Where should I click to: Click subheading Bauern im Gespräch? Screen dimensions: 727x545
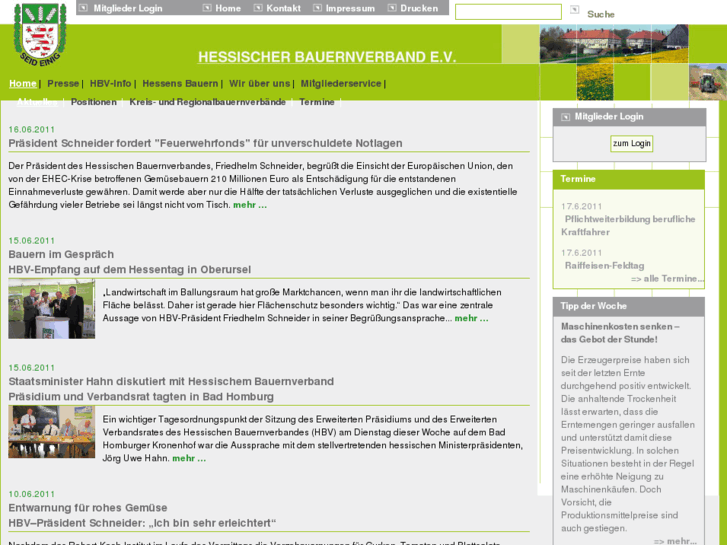[x=61, y=254]
